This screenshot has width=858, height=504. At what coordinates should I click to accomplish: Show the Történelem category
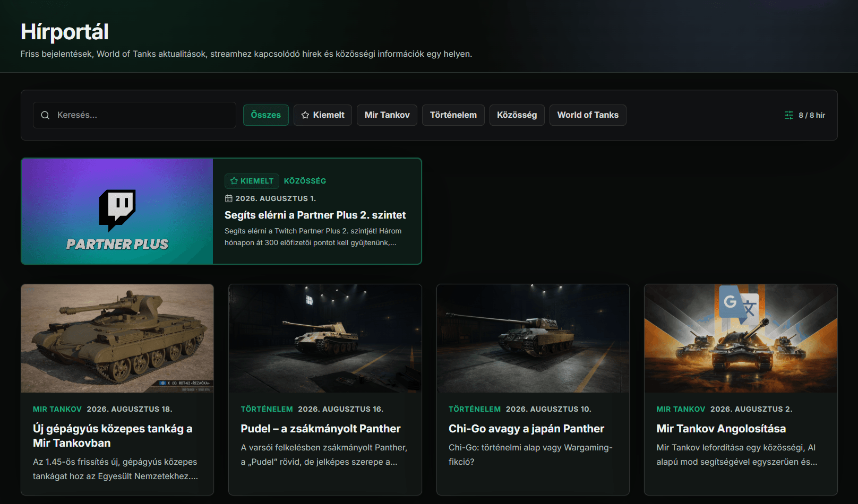(x=453, y=115)
